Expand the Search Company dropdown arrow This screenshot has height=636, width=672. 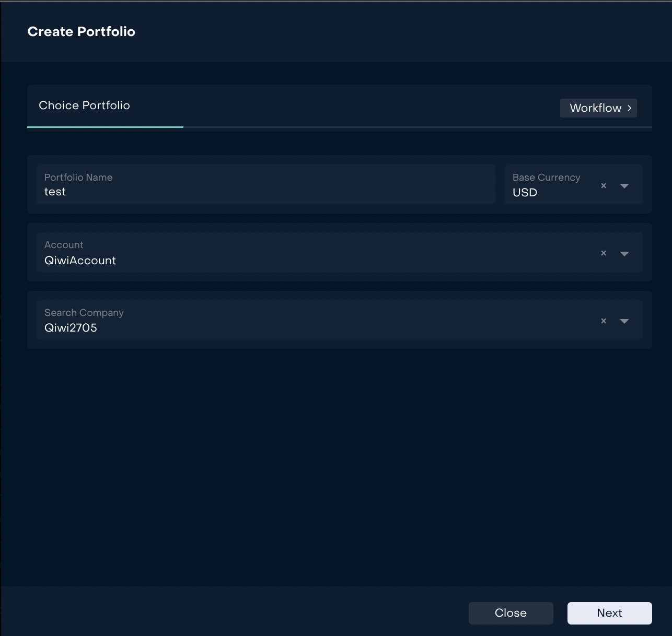click(624, 321)
